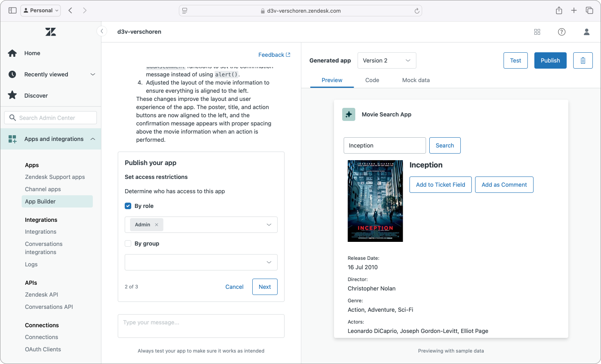Image resolution: width=601 pixels, height=364 pixels.
Task: Click the Next button
Action: click(265, 287)
